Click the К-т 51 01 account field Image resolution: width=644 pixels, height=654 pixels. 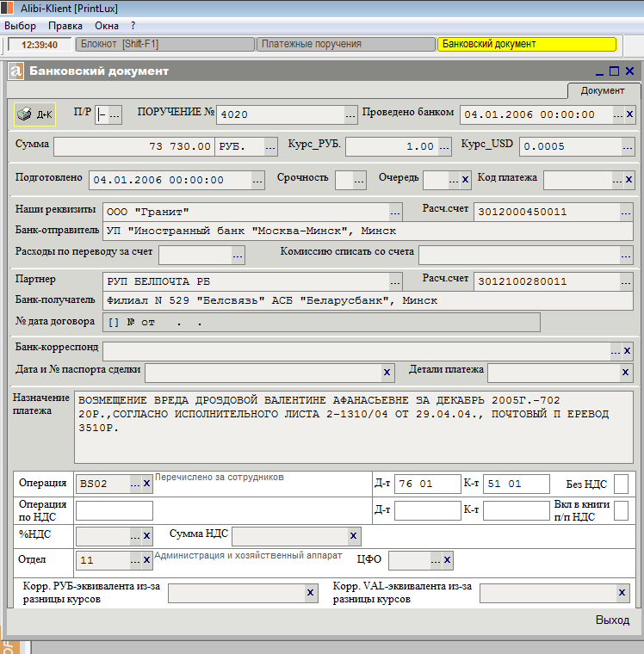pyautogui.click(x=517, y=484)
